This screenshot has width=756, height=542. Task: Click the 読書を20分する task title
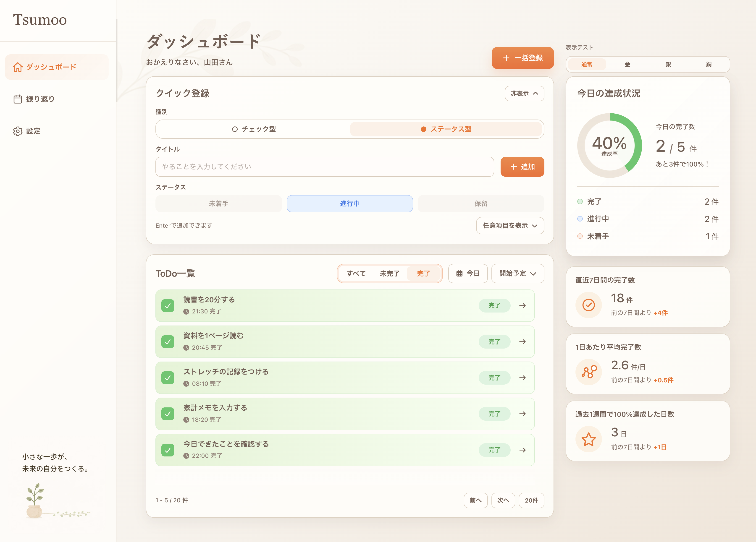click(x=209, y=300)
